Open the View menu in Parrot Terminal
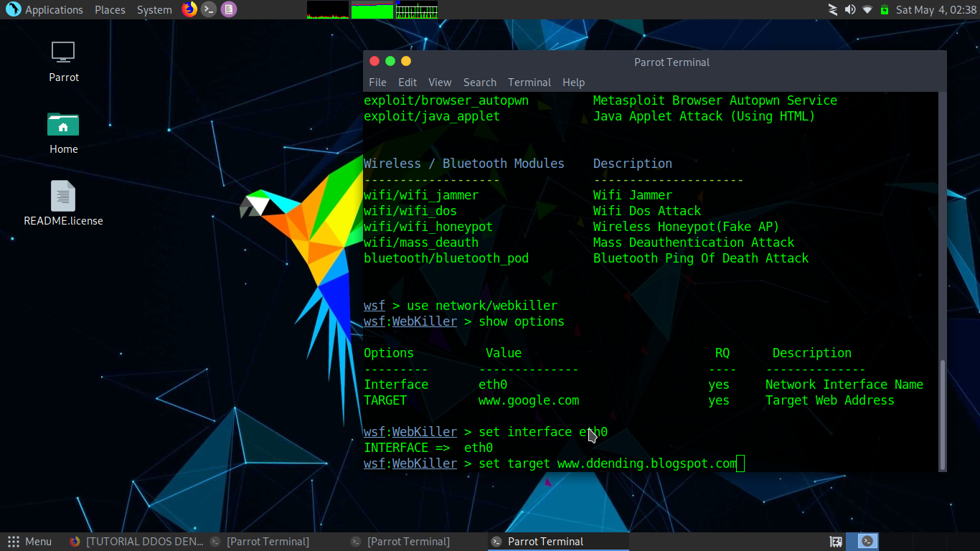 (440, 83)
